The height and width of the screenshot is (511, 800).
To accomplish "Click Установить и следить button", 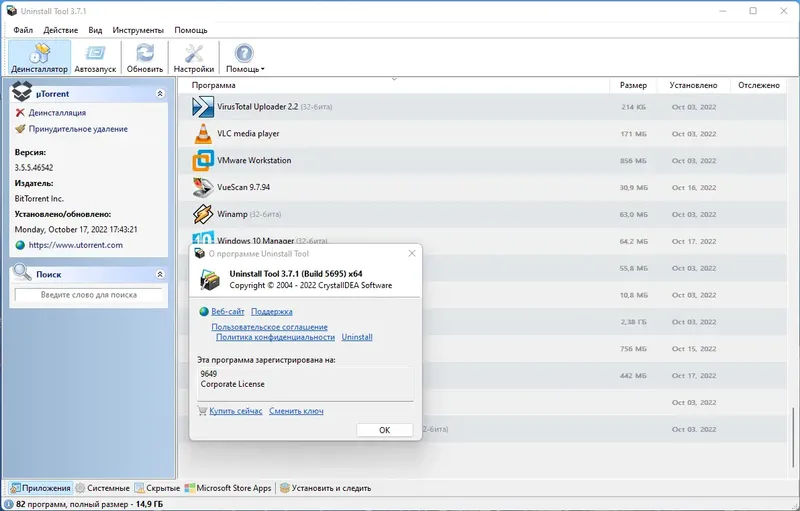I will coord(326,488).
